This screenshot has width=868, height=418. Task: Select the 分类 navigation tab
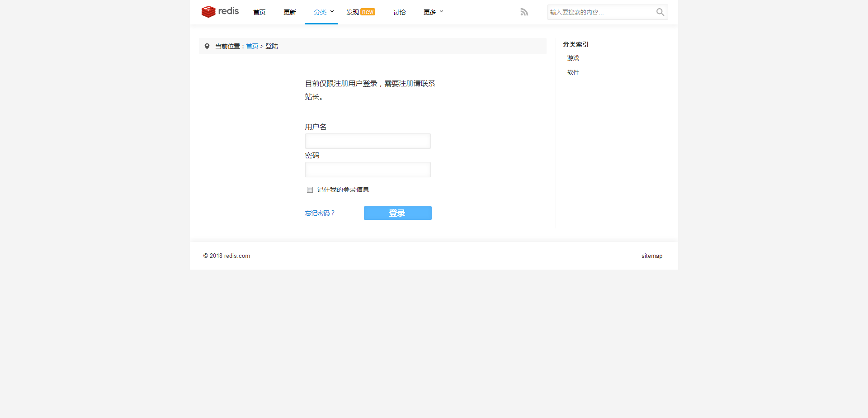[x=320, y=12]
